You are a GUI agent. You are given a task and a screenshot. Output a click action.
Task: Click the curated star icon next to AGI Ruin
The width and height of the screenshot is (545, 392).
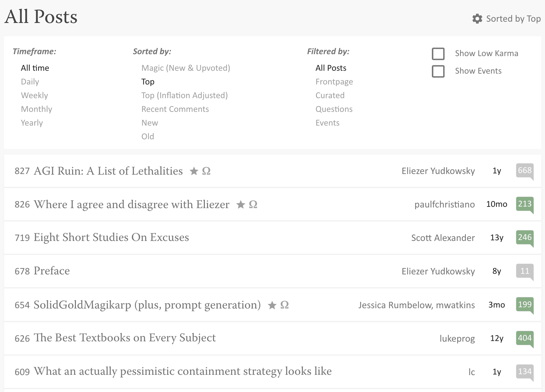(x=194, y=171)
